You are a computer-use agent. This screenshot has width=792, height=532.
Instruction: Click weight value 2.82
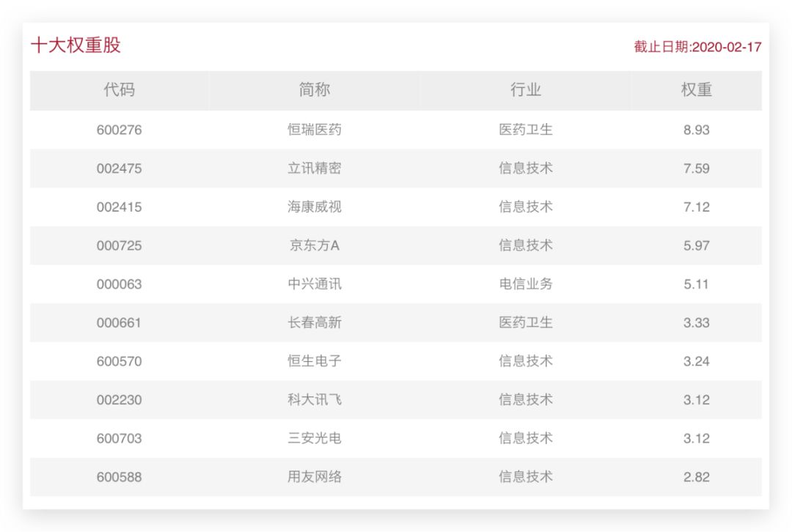click(697, 478)
